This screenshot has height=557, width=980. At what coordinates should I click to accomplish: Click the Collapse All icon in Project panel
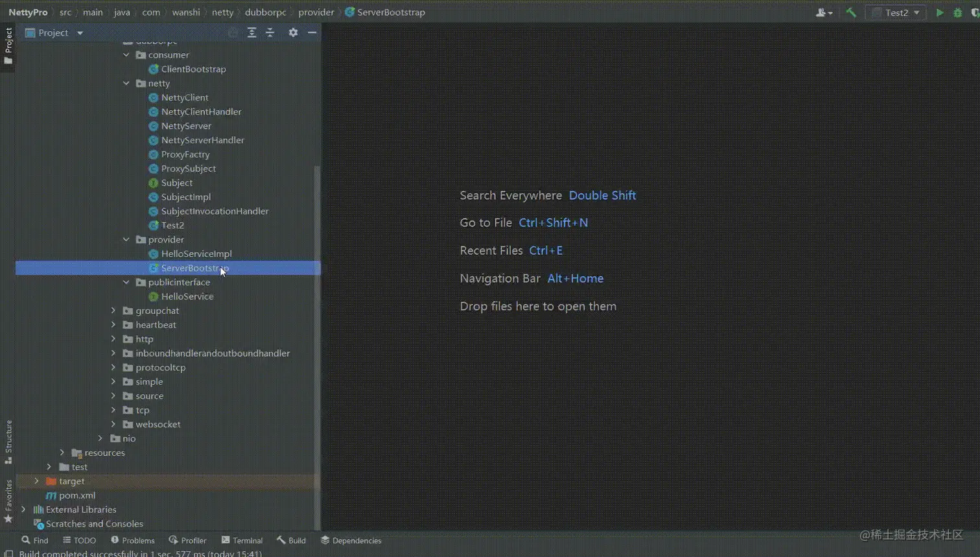tap(270, 32)
